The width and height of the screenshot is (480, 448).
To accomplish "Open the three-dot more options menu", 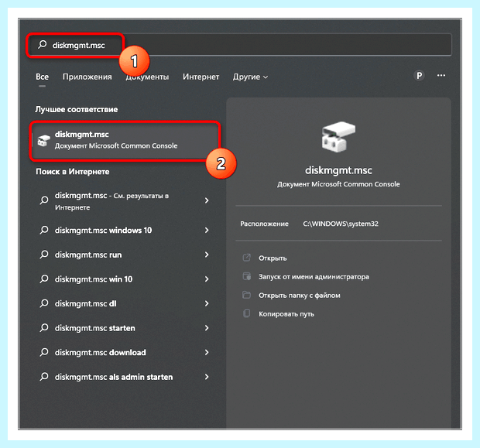I will tap(441, 75).
